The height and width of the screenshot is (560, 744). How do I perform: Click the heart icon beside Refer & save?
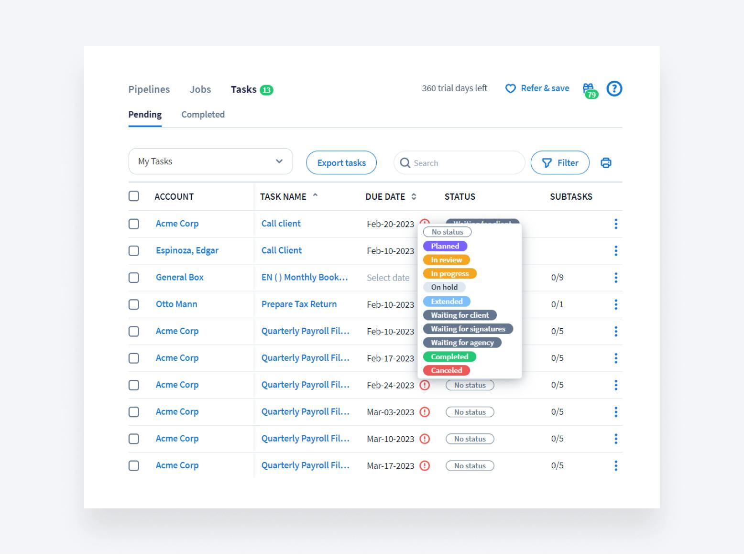click(x=510, y=89)
